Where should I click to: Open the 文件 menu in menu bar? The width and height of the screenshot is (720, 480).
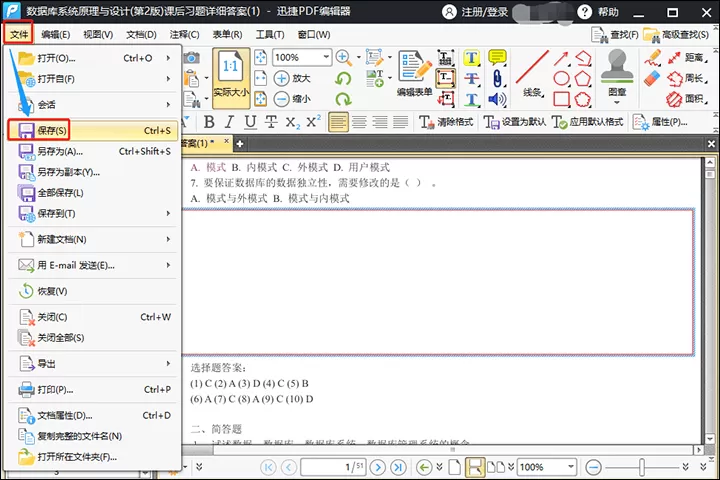(x=19, y=34)
